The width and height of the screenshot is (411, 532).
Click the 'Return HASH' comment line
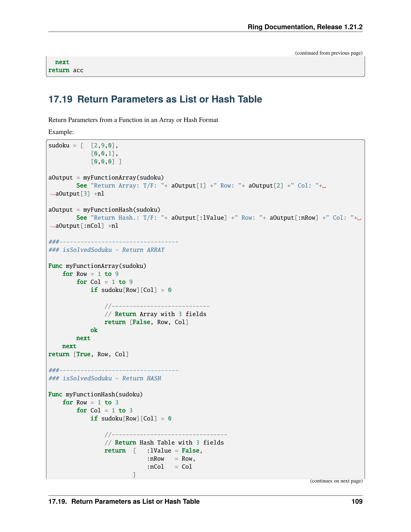coord(105,378)
